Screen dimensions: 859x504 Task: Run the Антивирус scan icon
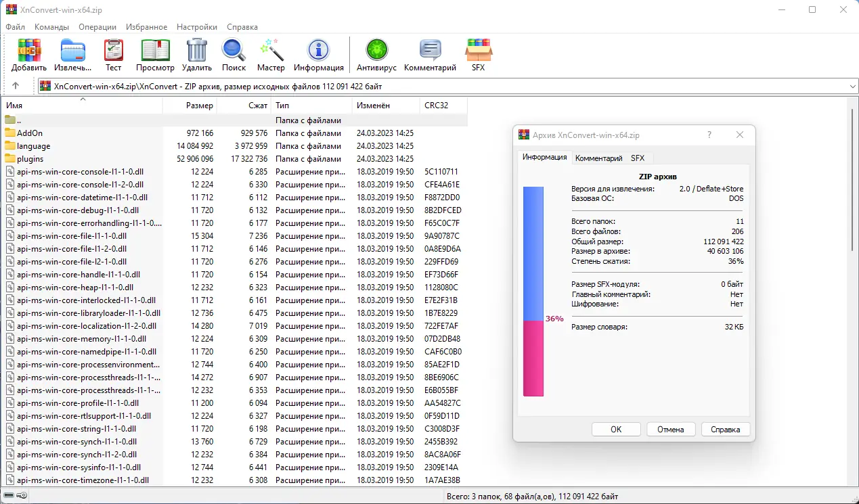[376, 50]
